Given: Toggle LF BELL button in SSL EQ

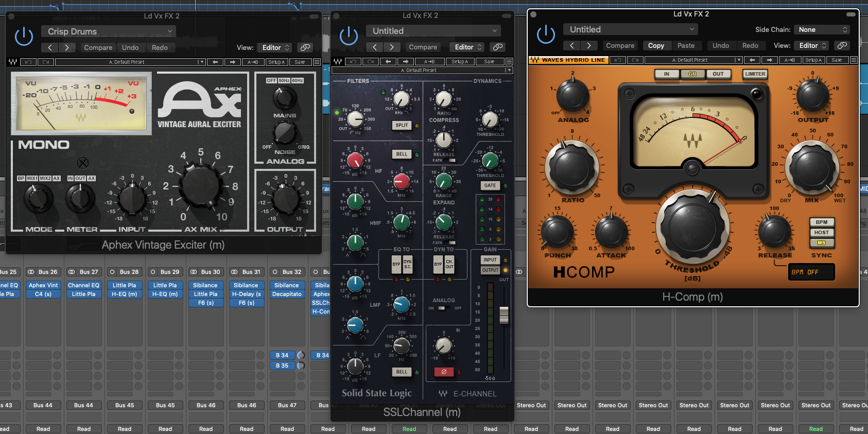Looking at the screenshot, I should coord(402,372).
